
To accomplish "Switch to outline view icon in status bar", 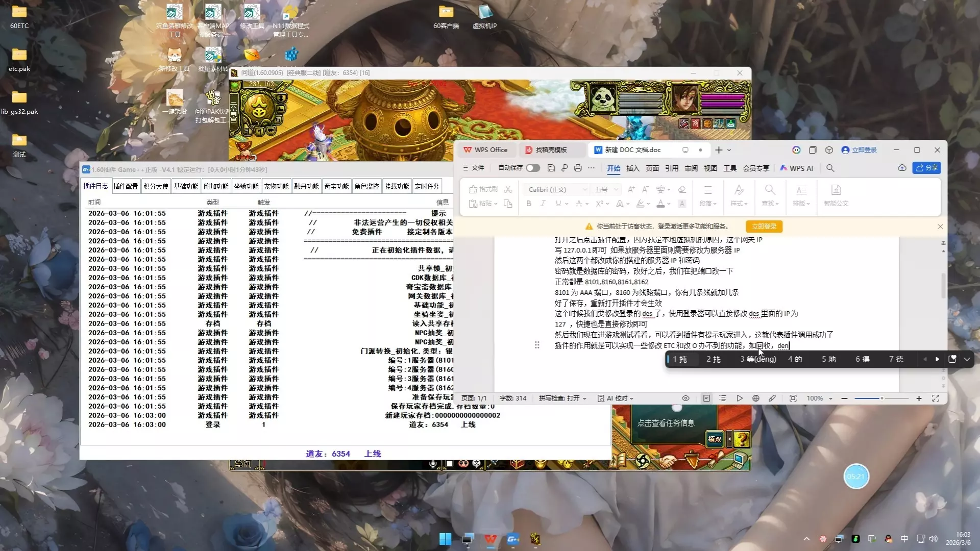I will point(723,398).
